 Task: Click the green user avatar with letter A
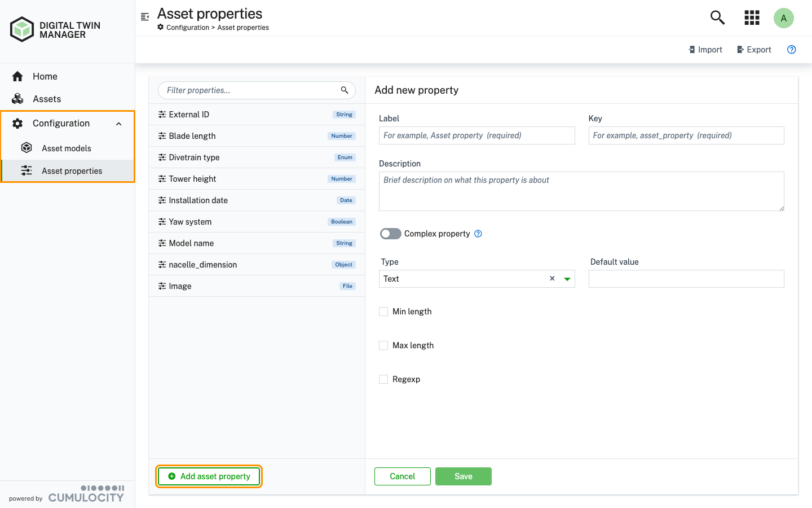click(x=784, y=17)
